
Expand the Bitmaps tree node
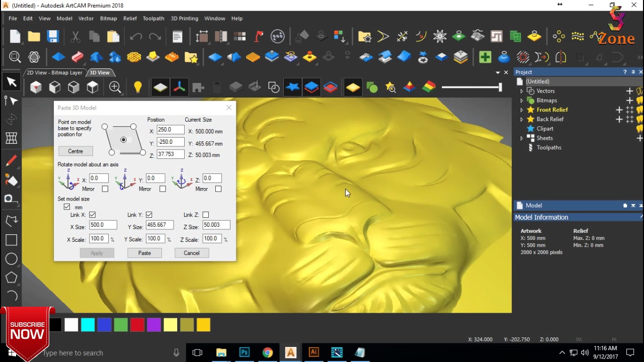click(x=522, y=101)
